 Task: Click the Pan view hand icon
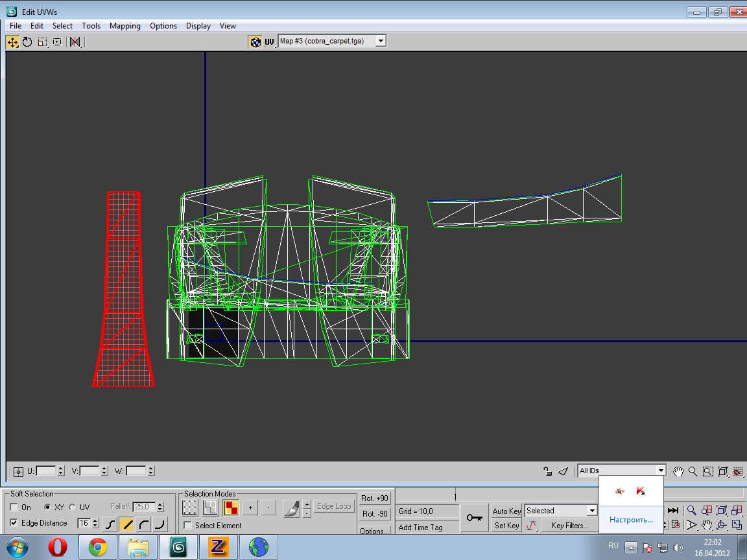pyautogui.click(x=678, y=471)
